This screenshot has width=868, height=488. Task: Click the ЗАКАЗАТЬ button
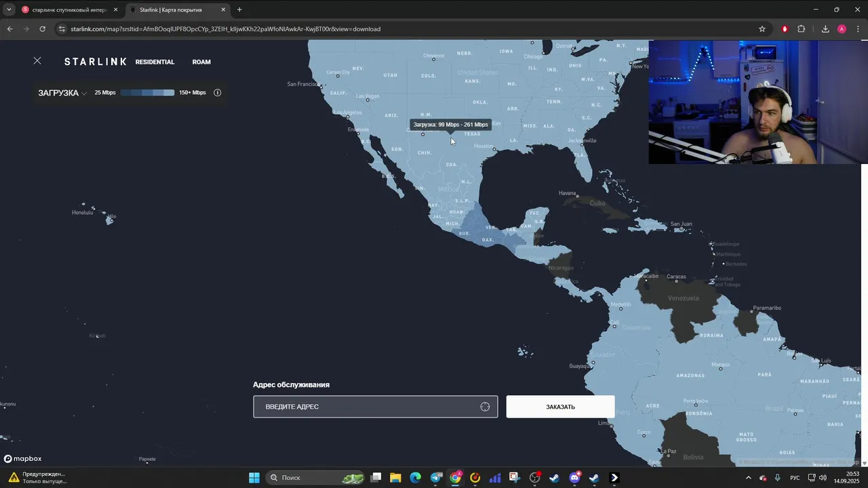560,407
